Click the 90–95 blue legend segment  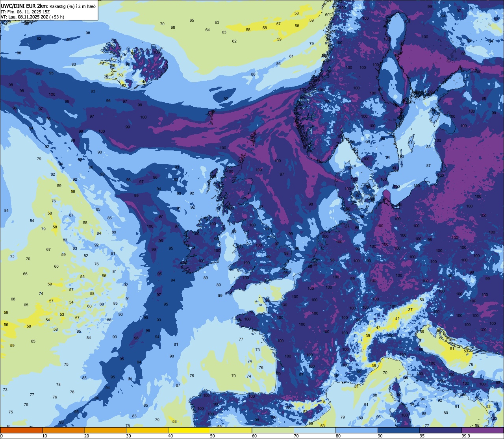tap(398, 430)
